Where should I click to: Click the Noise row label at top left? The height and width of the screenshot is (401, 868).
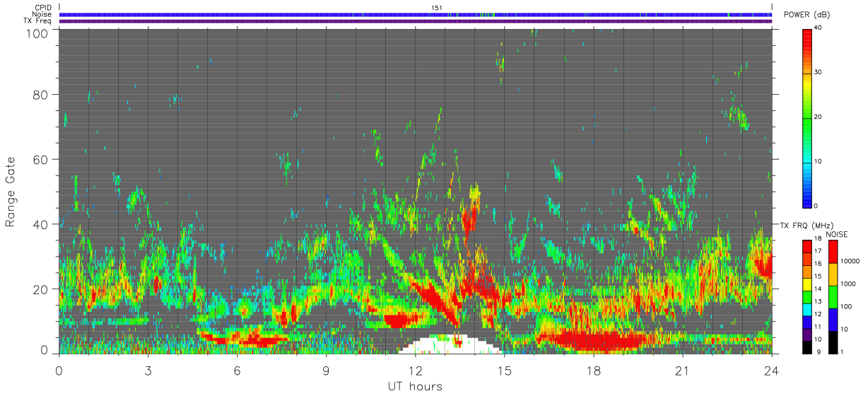pyautogui.click(x=42, y=14)
